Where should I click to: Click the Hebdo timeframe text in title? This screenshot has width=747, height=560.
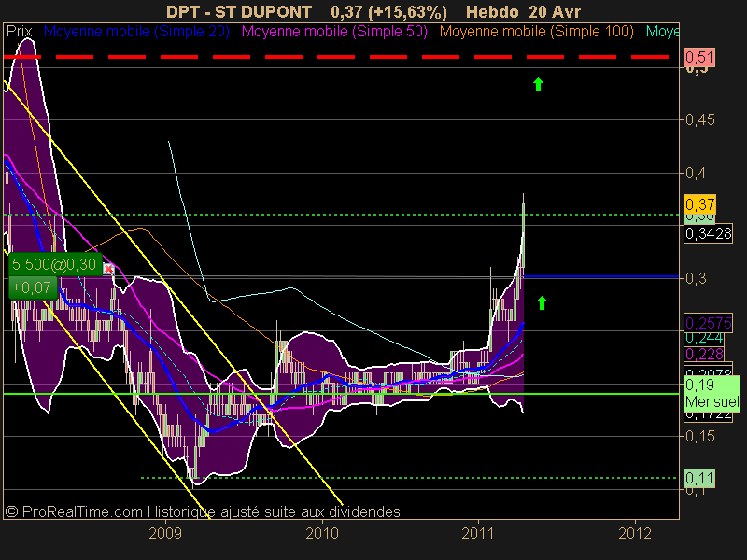(493, 12)
